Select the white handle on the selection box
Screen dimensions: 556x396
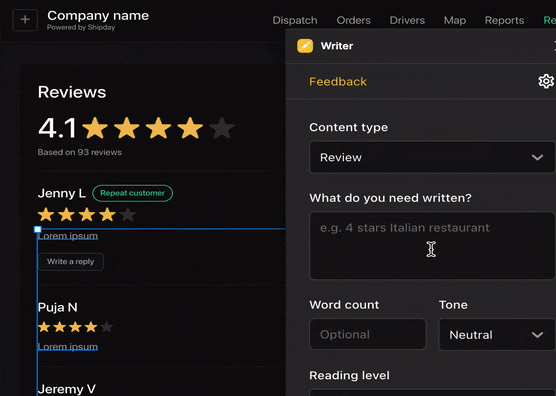pos(38,229)
